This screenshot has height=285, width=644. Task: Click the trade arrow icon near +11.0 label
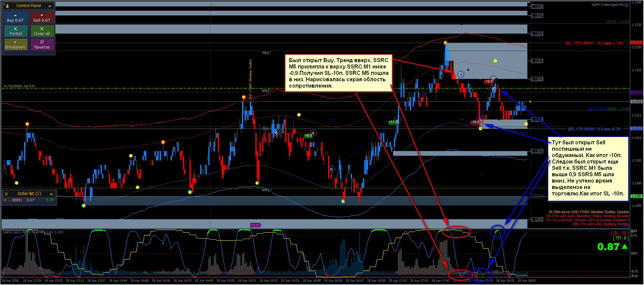click(x=398, y=120)
